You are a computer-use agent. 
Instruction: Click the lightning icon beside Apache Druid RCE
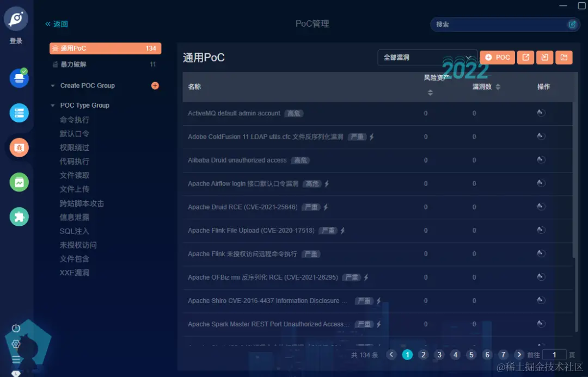[x=326, y=207]
